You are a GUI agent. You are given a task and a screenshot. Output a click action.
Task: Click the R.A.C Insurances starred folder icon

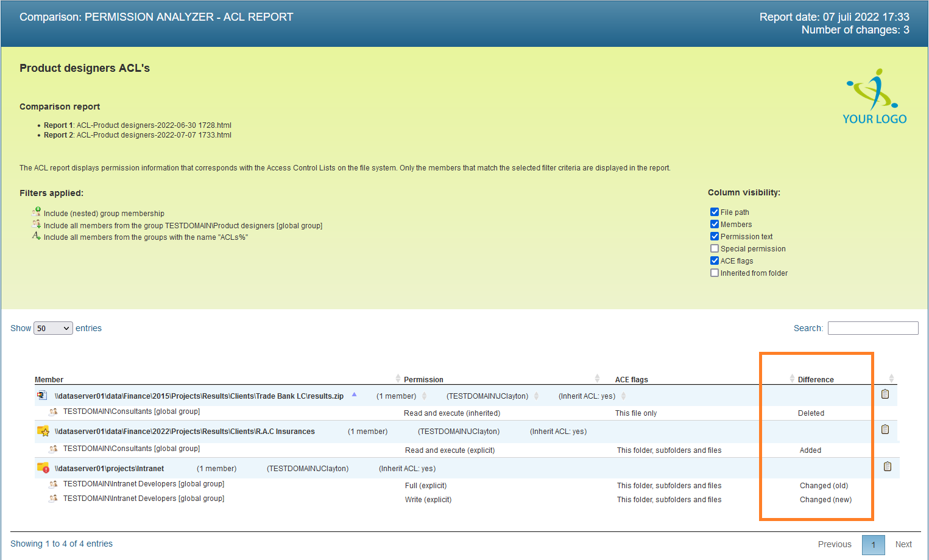43,431
